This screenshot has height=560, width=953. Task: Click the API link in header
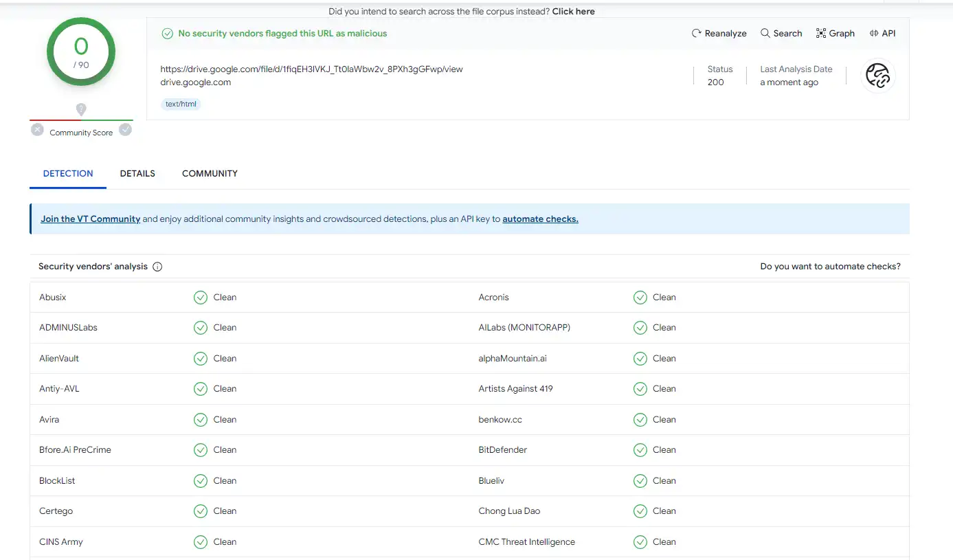[883, 33]
